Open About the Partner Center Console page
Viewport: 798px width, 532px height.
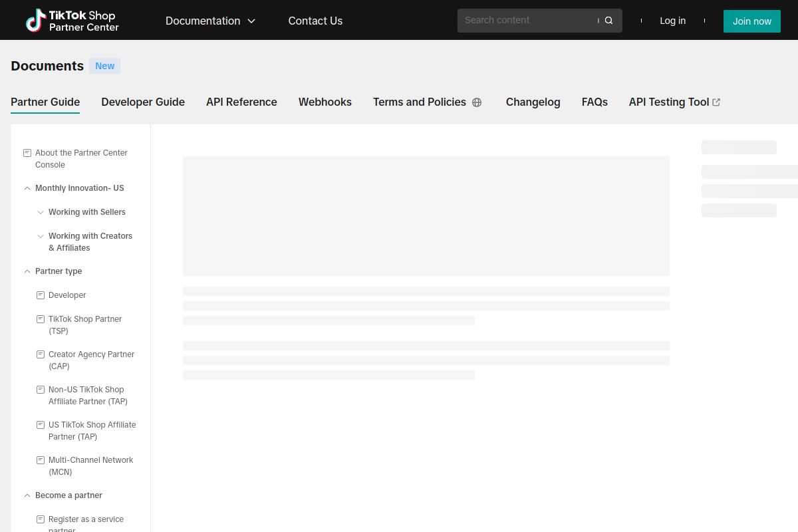(x=81, y=159)
